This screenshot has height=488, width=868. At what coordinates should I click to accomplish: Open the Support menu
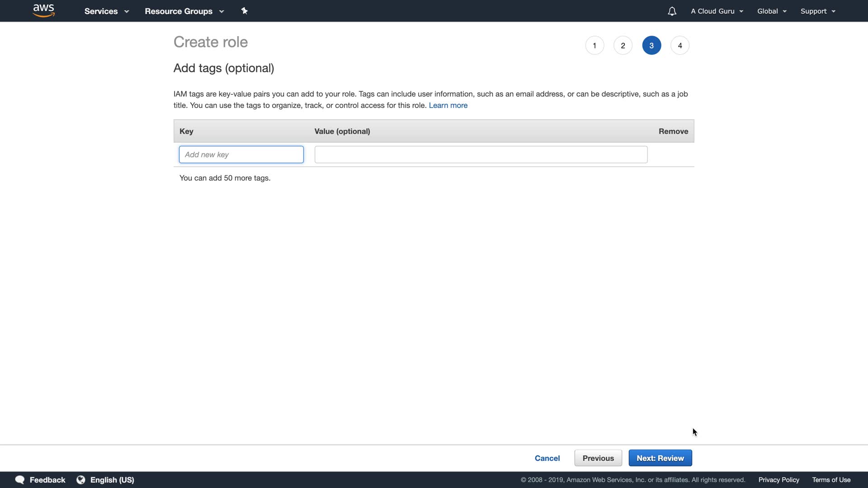(818, 11)
